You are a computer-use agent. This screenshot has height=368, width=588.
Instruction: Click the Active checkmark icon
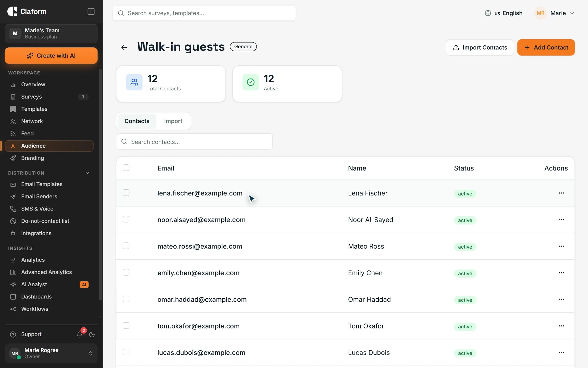pos(251,82)
